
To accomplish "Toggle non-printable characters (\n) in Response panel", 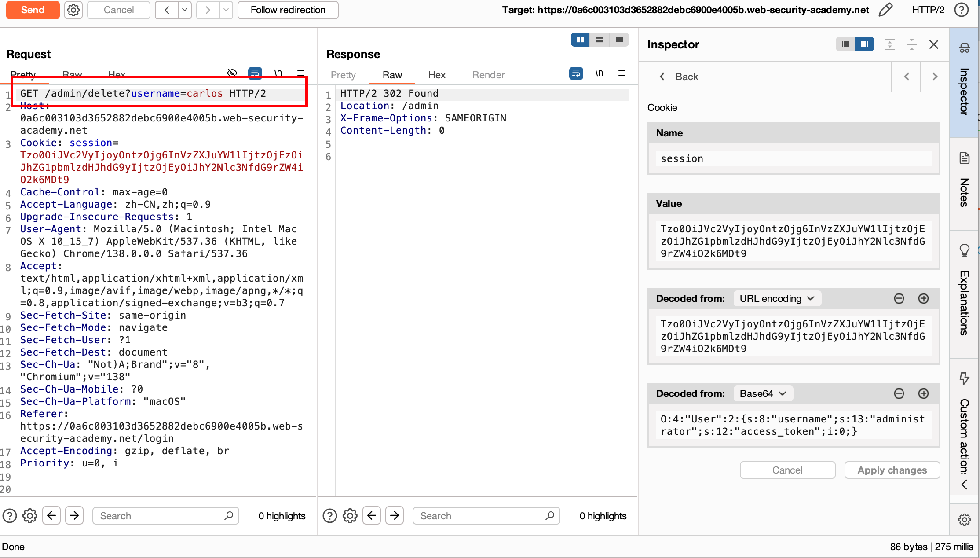I will click(x=599, y=73).
